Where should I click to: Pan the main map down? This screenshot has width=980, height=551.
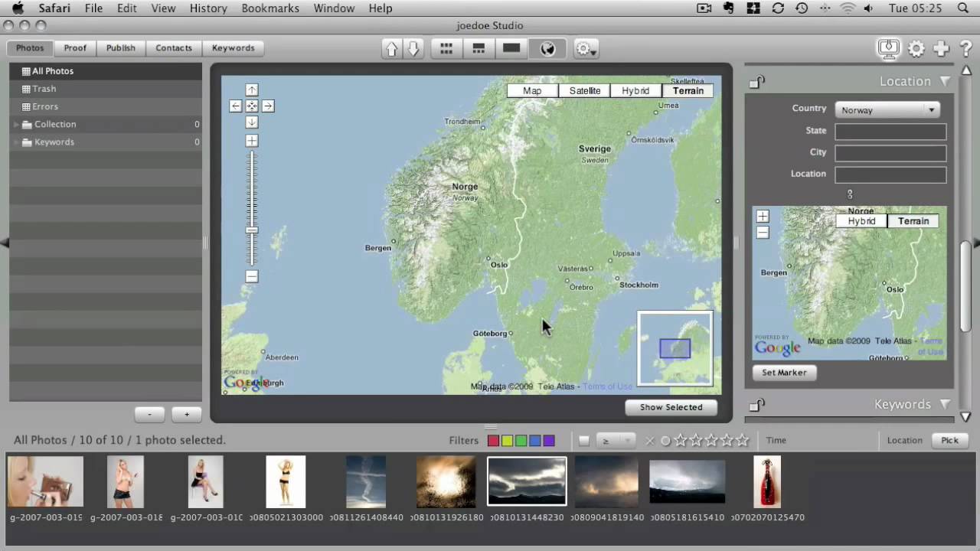click(252, 122)
